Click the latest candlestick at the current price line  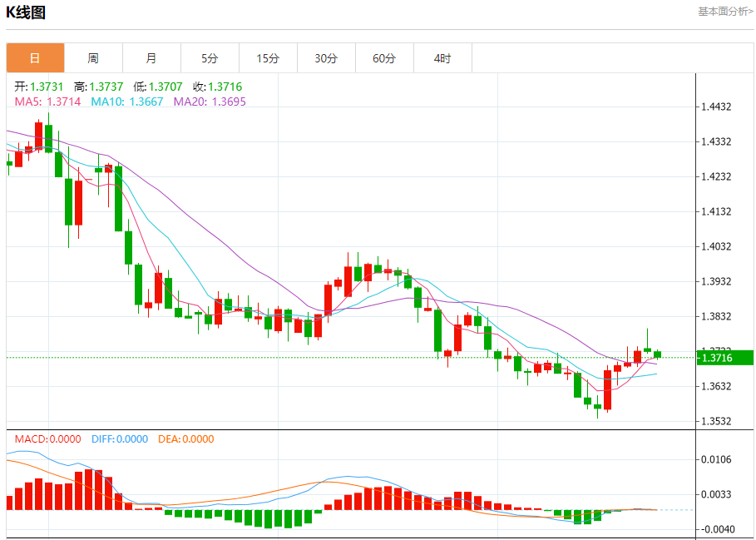pos(657,354)
